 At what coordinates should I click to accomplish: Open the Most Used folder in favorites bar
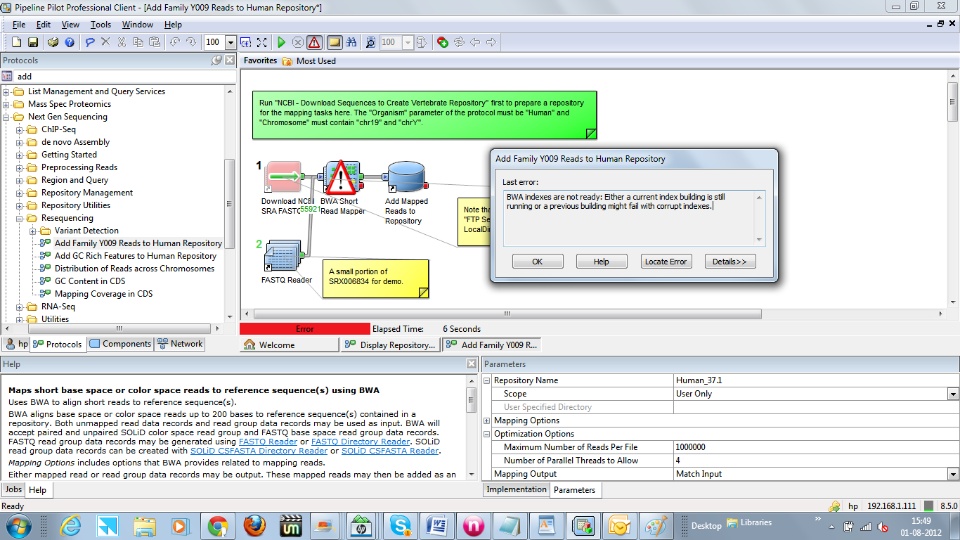pos(309,61)
